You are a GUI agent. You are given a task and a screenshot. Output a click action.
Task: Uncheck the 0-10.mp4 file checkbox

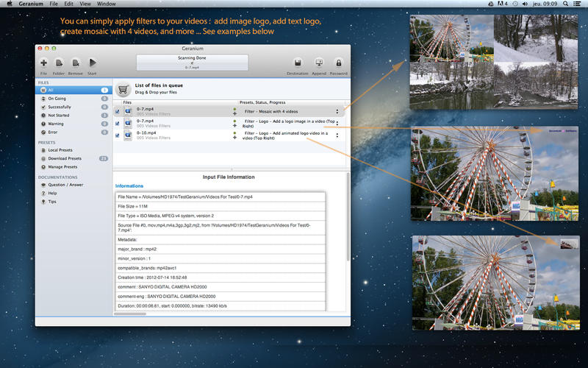(x=117, y=135)
